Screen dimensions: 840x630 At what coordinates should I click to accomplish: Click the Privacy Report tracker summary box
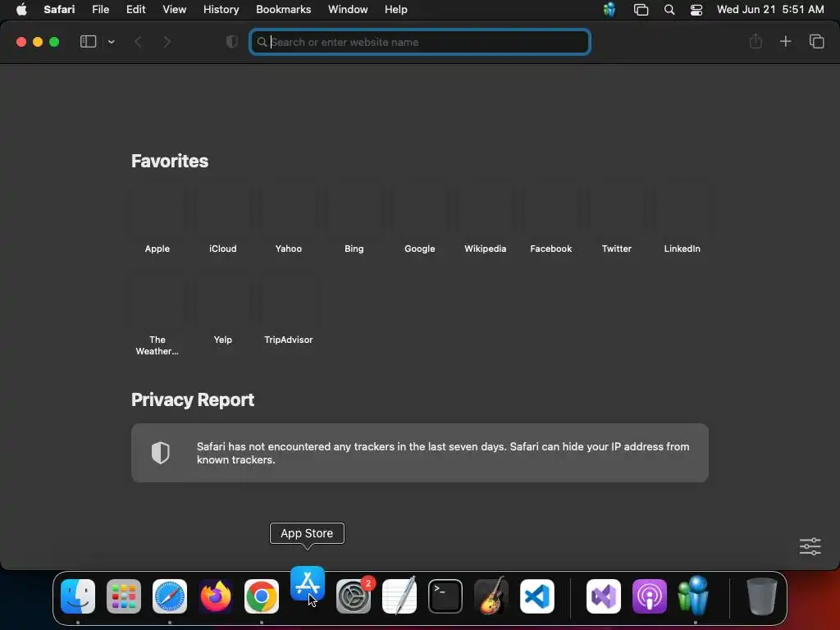pos(420,453)
